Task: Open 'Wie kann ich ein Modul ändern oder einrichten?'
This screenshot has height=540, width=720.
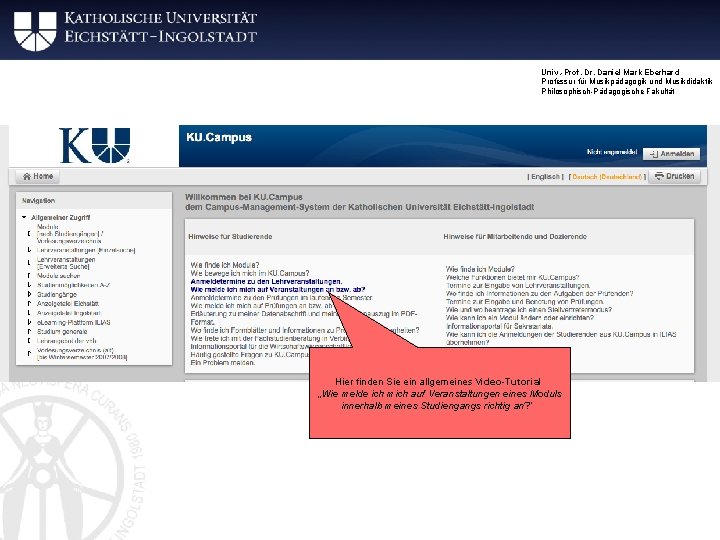Action: pos(520,318)
